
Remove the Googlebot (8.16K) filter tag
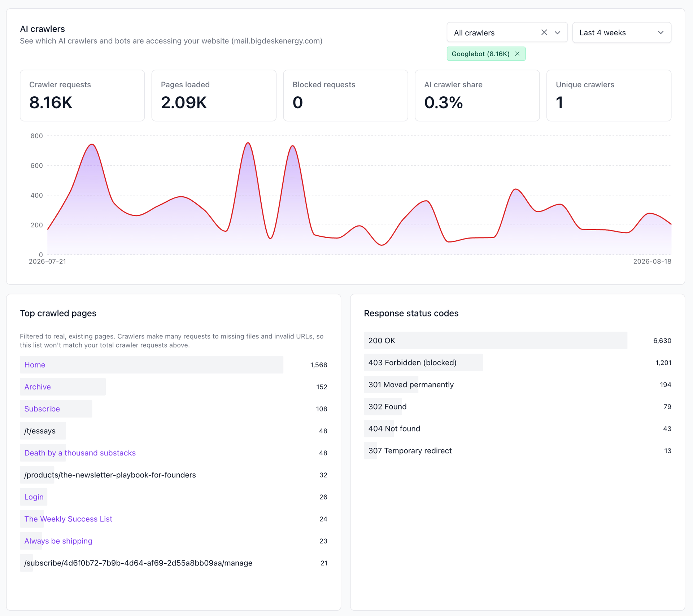pos(517,54)
